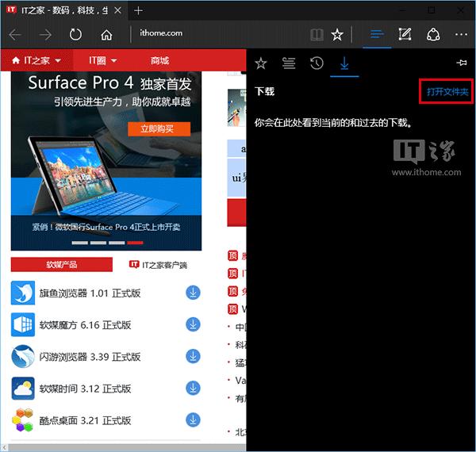The image size is (476, 452).
Task: Open 软媒时间 3.12 正式版 link
Action: [x=86, y=389]
